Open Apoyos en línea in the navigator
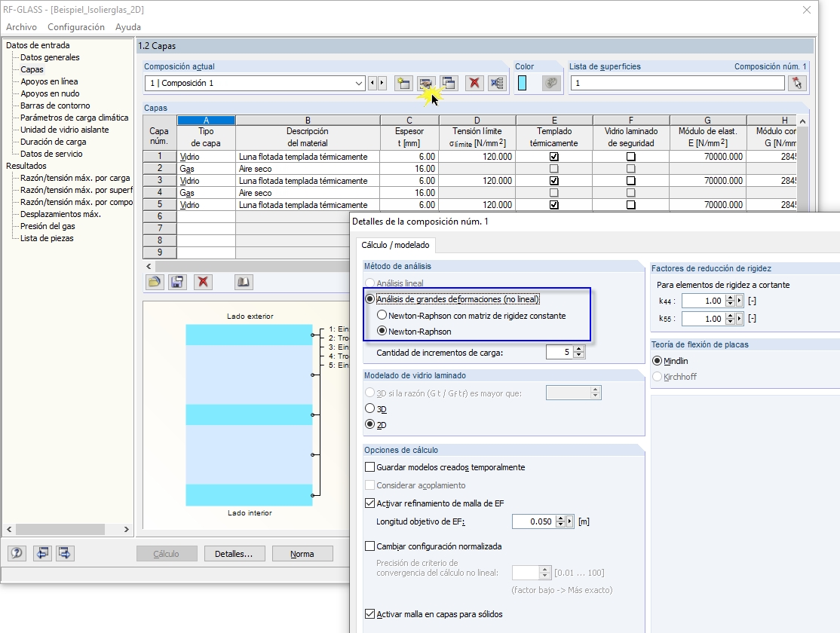 [x=49, y=81]
